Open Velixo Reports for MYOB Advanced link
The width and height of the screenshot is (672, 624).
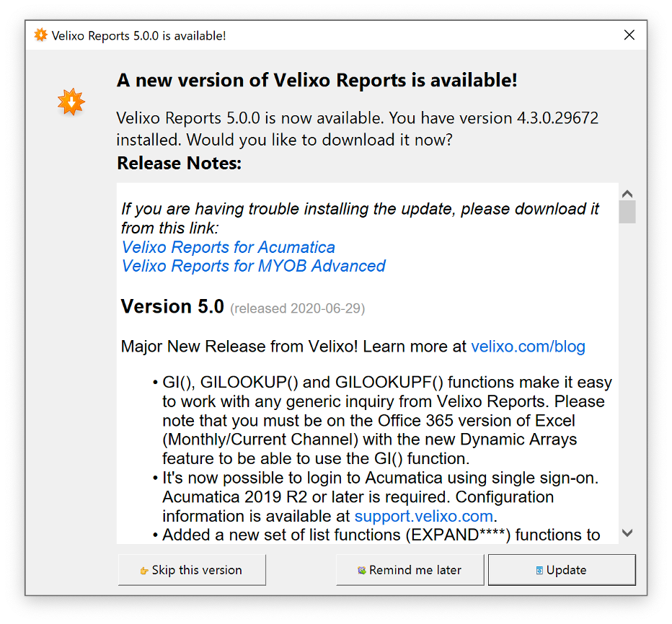click(x=253, y=266)
